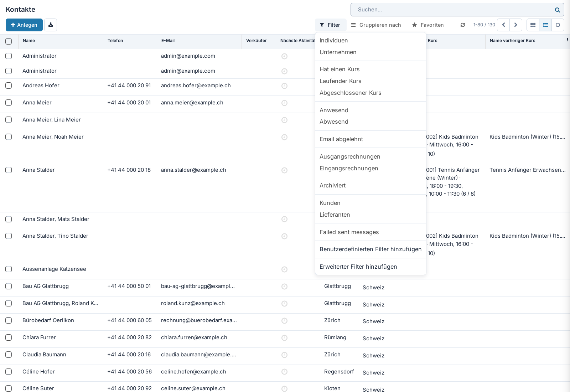
Task: Click activity clock icon for Andreas Hofer
Action: point(284,86)
